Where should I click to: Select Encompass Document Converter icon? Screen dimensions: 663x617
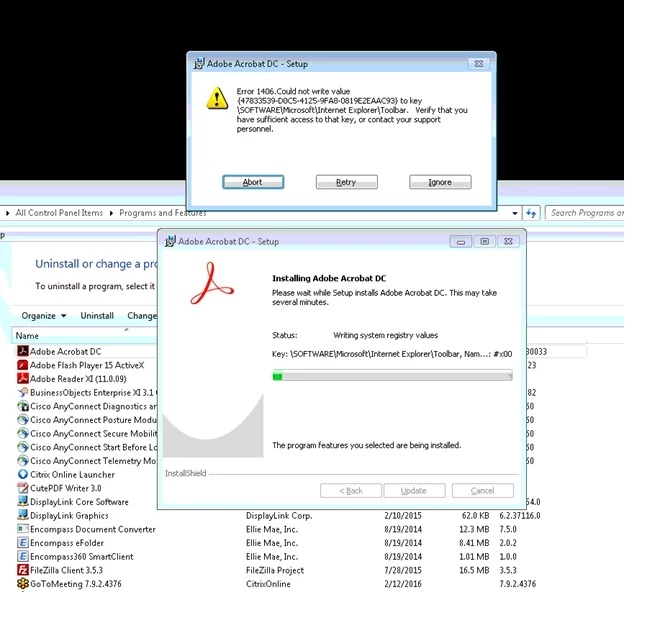pyautogui.click(x=22, y=529)
